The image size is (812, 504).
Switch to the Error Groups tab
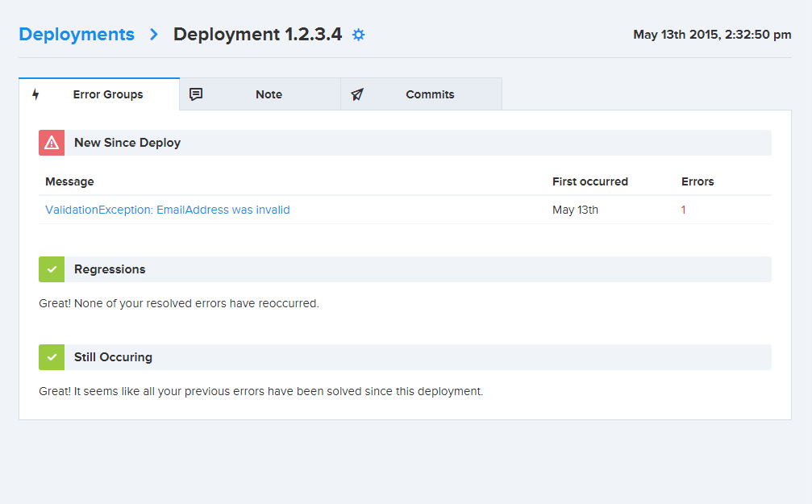click(99, 94)
